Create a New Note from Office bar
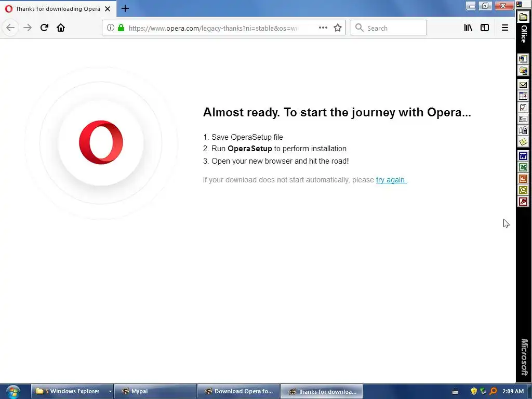 tap(523, 142)
